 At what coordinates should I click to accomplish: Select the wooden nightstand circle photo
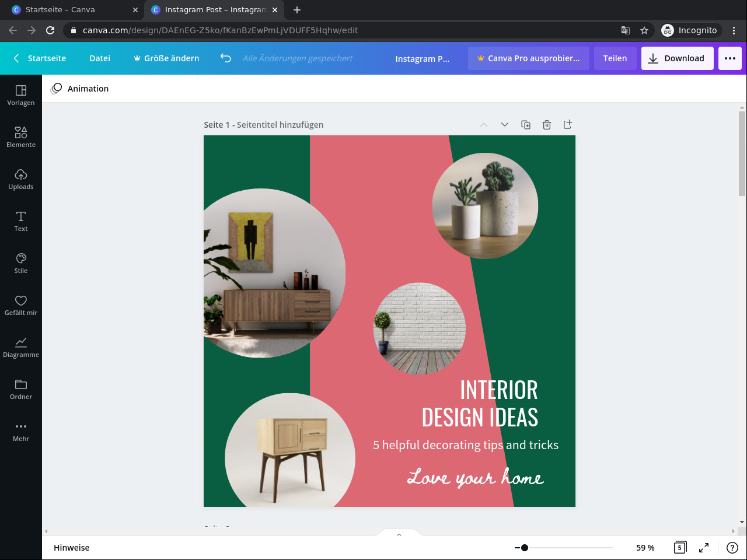pyautogui.click(x=290, y=450)
